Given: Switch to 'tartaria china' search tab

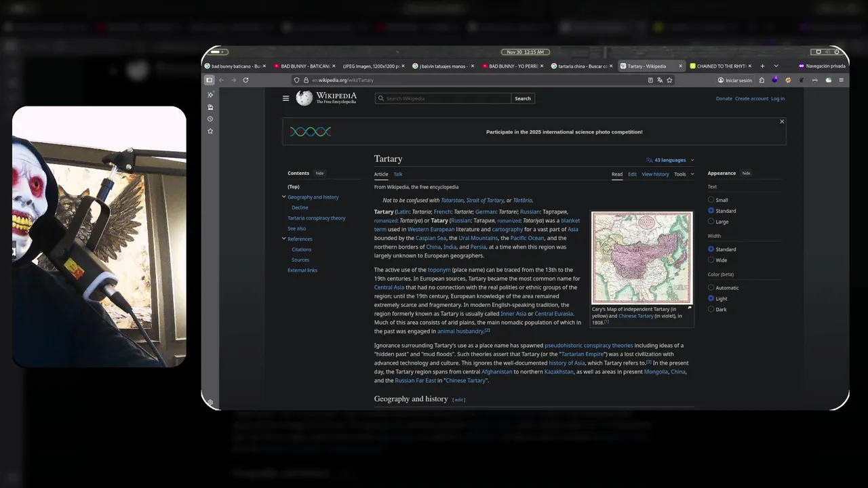Looking at the screenshot, I should (x=582, y=66).
